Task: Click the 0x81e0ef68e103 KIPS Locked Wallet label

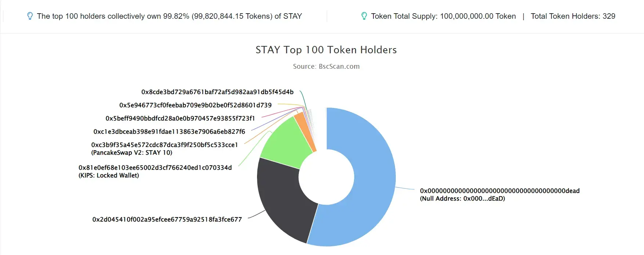Action: pyautogui.click(x=155, y=172)
